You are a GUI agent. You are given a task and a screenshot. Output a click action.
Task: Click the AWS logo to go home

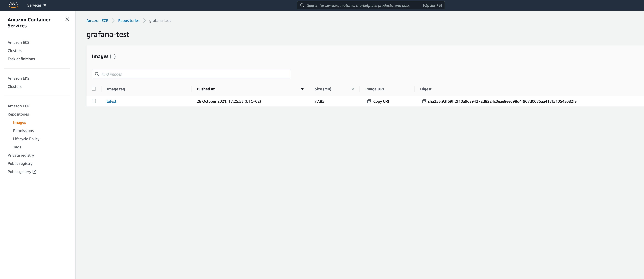click(13, 5)
